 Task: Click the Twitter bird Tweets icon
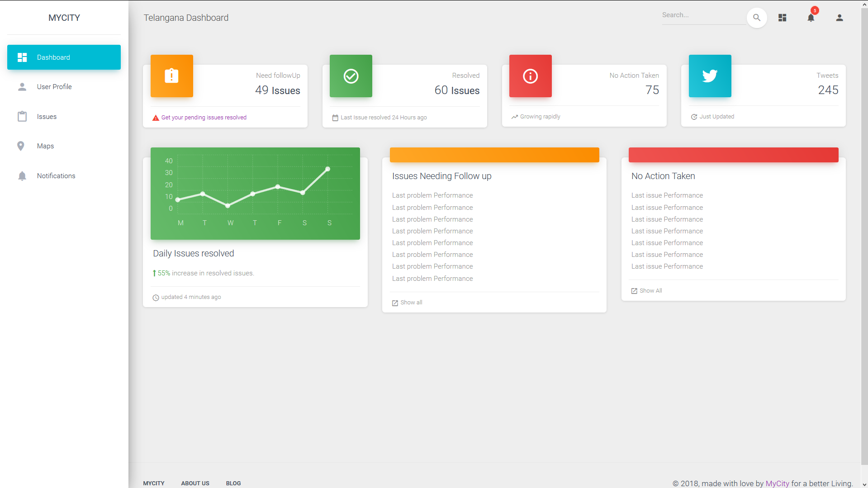coord(709,76)
